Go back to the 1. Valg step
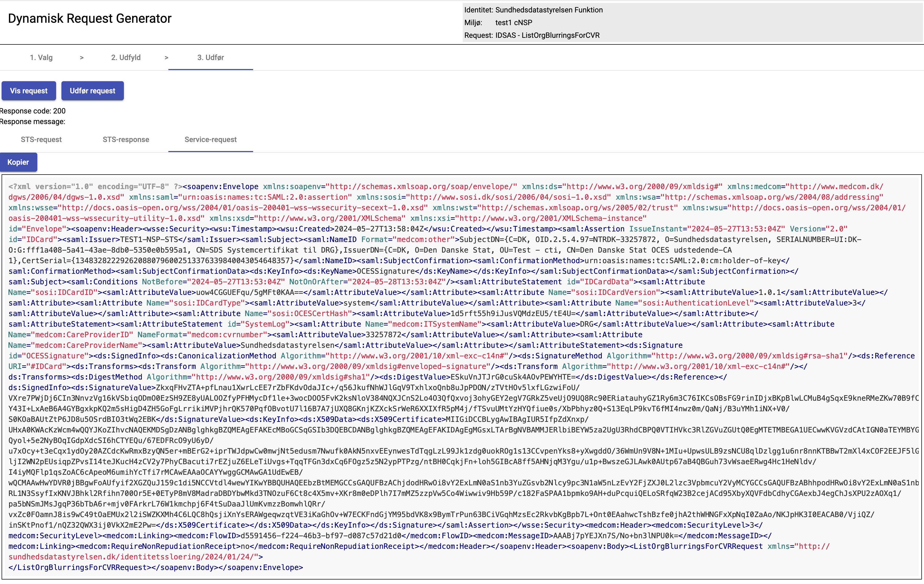 click(42, 57)
